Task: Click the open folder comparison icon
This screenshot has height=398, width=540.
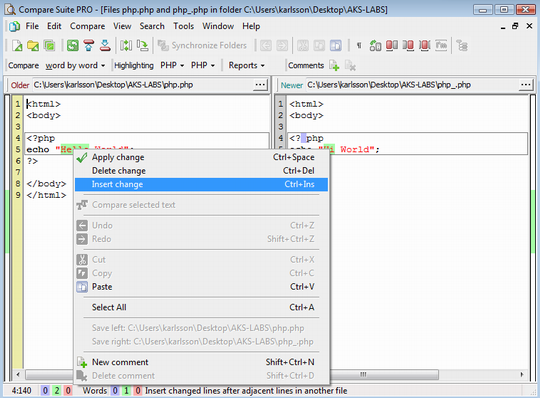Action: pos(33,45)
